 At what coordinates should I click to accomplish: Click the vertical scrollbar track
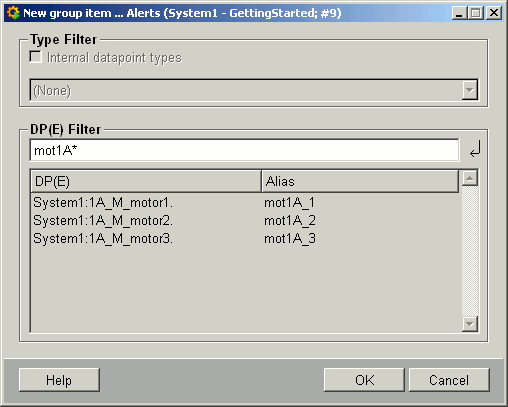click(470, 251)
